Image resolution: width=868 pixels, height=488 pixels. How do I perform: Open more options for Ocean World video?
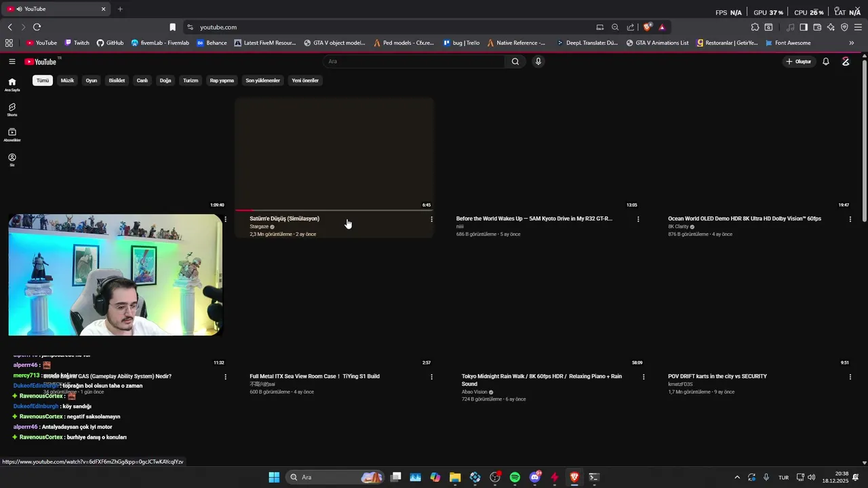point(850,219)
